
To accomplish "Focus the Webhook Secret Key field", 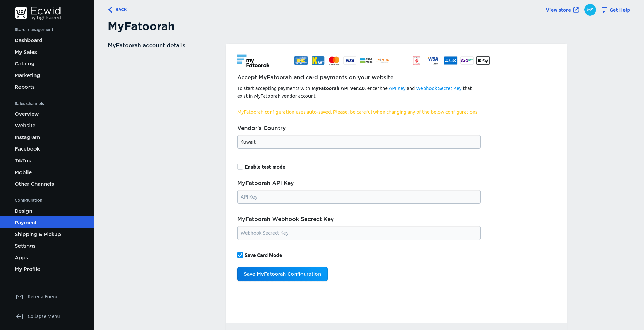I will coord(359,233).
